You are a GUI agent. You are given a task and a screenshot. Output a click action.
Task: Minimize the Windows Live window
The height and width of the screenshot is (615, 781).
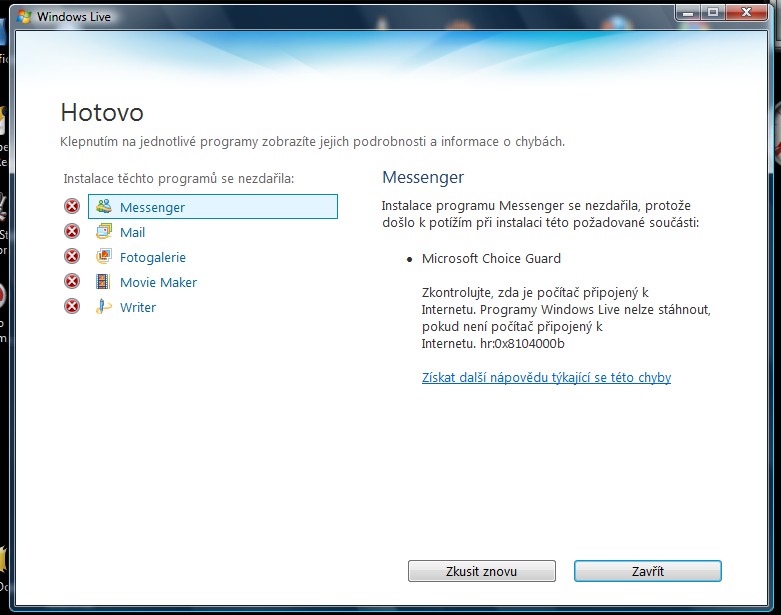pos(688,12)
